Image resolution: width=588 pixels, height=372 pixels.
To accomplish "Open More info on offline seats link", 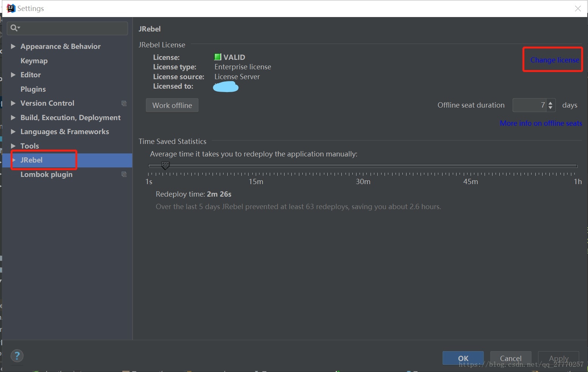I will pyautogui.click(x=541, y=123).
